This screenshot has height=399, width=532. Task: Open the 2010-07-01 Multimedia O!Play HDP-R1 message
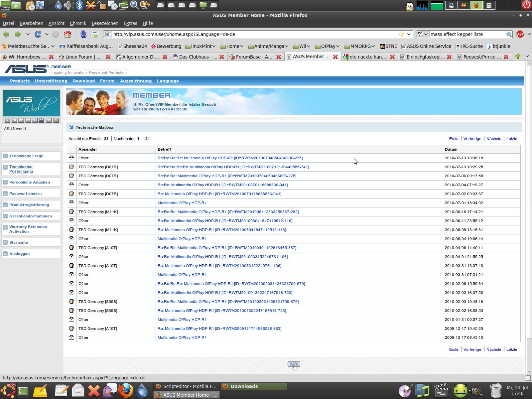point(182,203)
